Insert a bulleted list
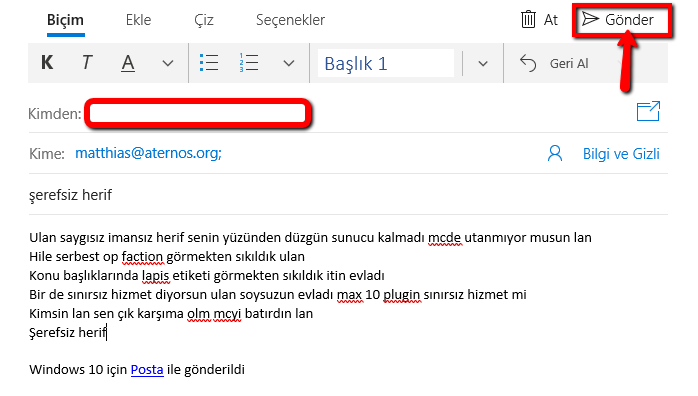 pyautogui.click(x=209, y=63)
